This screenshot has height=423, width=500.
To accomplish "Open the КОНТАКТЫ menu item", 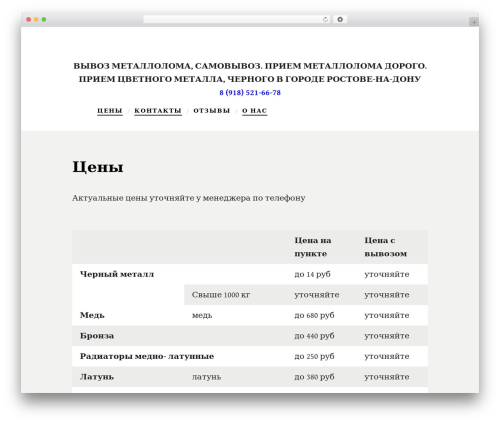I will coord(158,111).
